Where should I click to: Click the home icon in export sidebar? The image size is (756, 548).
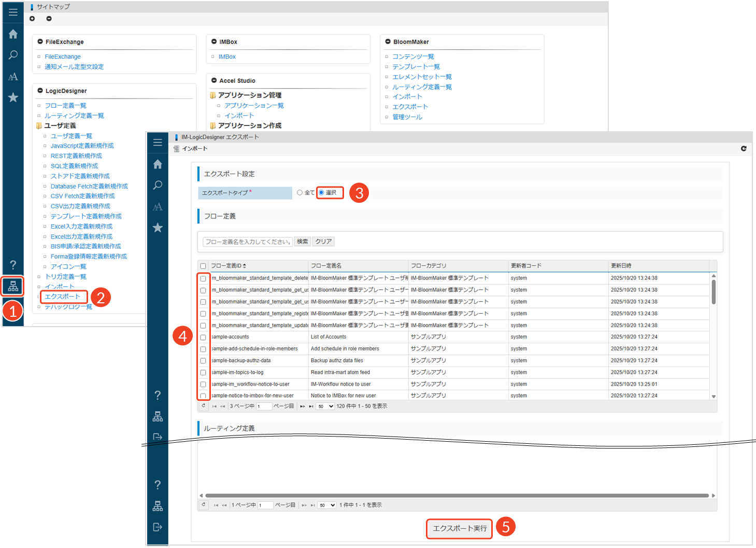tap(158, 164)
